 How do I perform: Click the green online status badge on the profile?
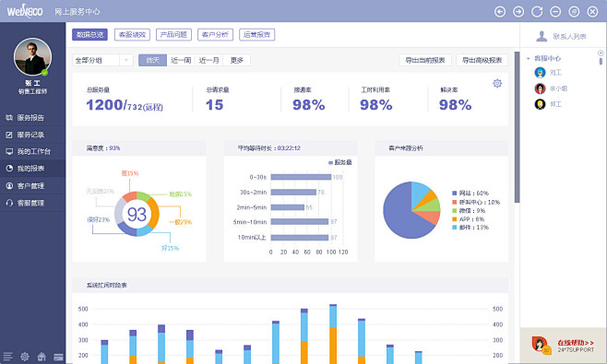pyautogui.click(x=45, y=72)
